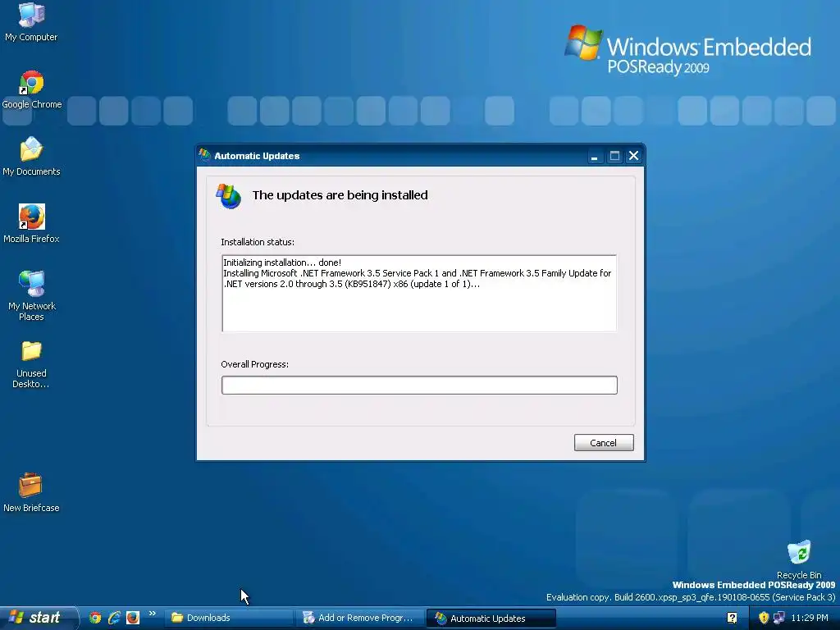Click the help question mark tray icon
The width and height of the screenshot is (840, 630).
732,619
